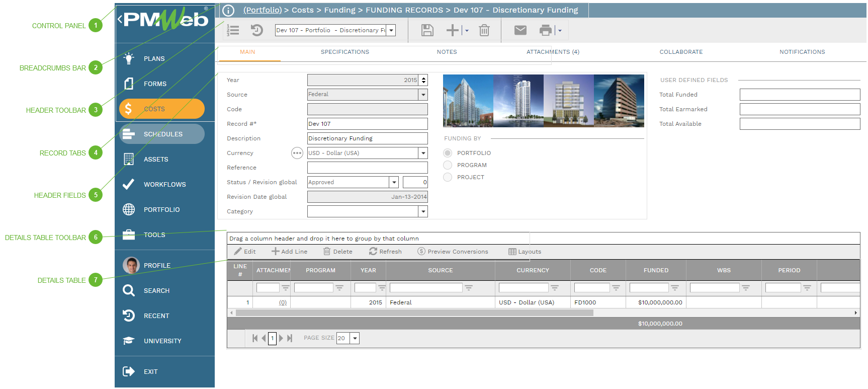The height and width of the screenshot is (389, 868).
Task: Click the (Portfolio) breadcrumb link
Action: 263,10
